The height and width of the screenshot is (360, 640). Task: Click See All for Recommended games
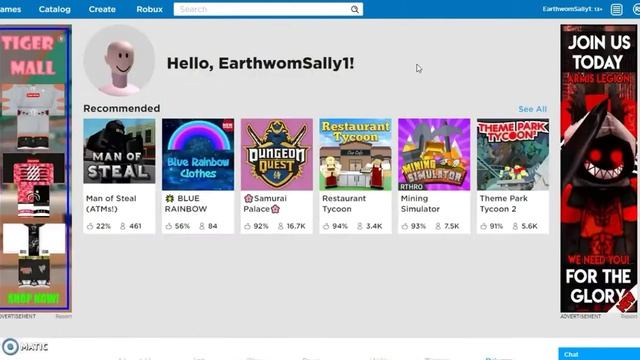tap(532, 109)
